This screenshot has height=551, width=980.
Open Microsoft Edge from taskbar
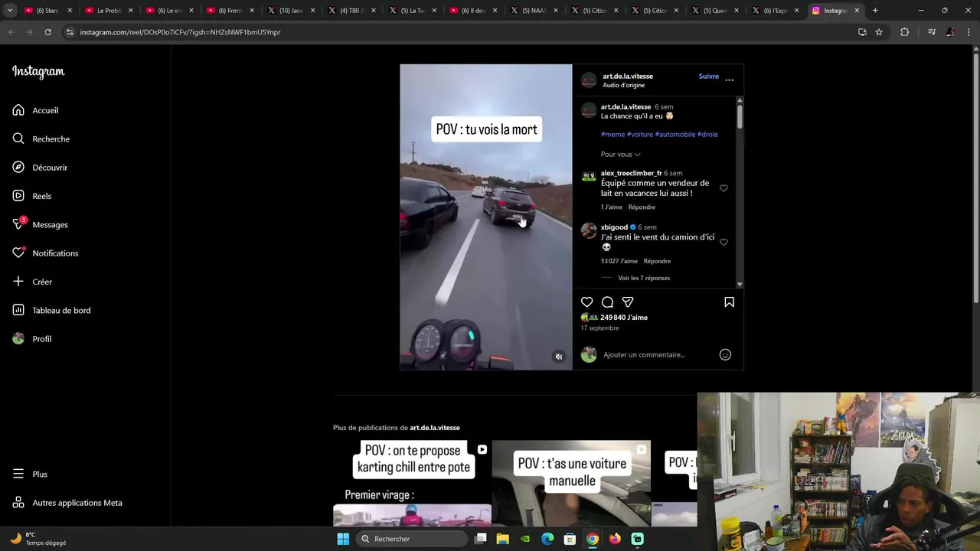pyautogui.click(x=547, y=539)
